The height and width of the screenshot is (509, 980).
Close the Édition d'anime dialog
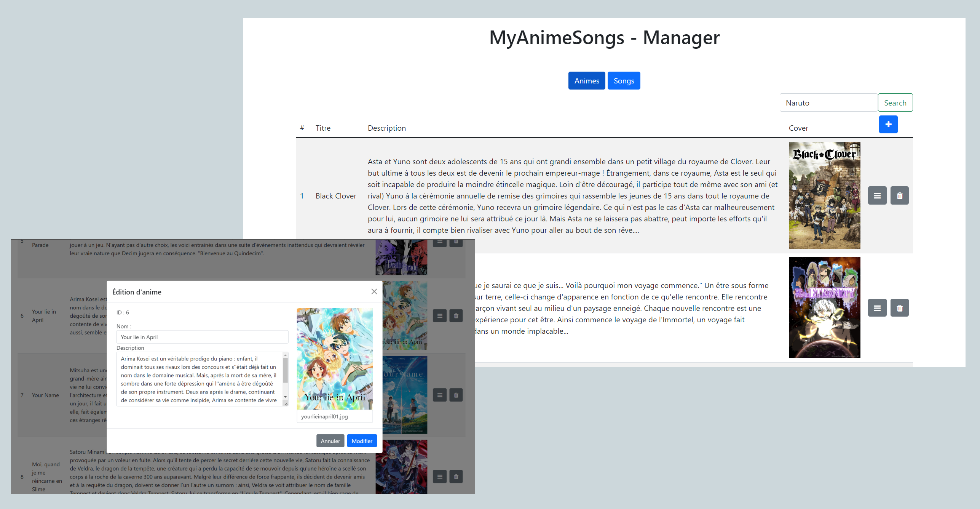[x=374, y=291]
